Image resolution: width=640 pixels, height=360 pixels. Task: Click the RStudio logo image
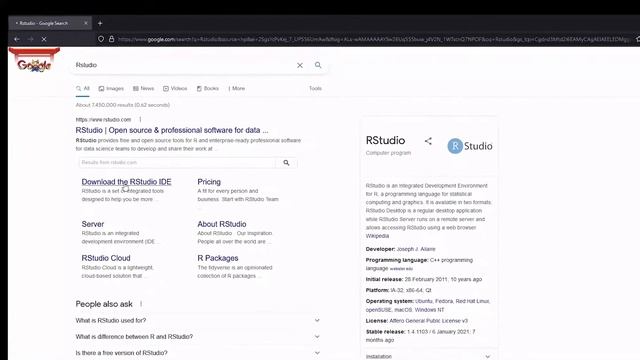[x=470, y=146]
